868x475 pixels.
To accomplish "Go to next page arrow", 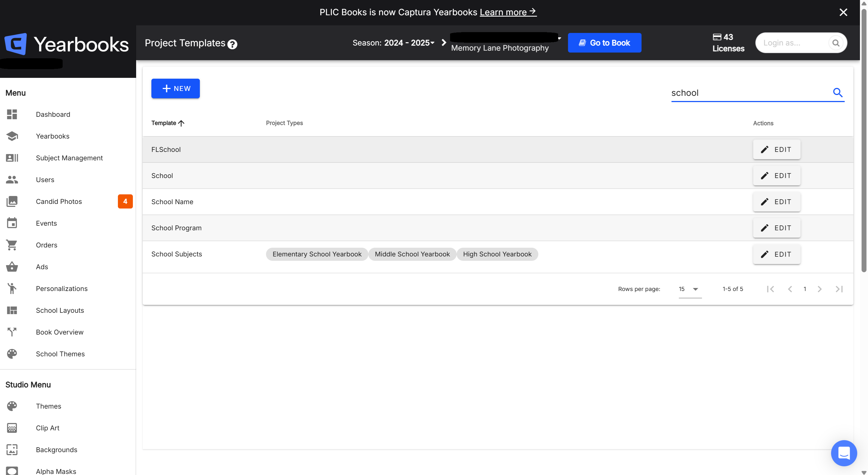I will coord(820,289).
